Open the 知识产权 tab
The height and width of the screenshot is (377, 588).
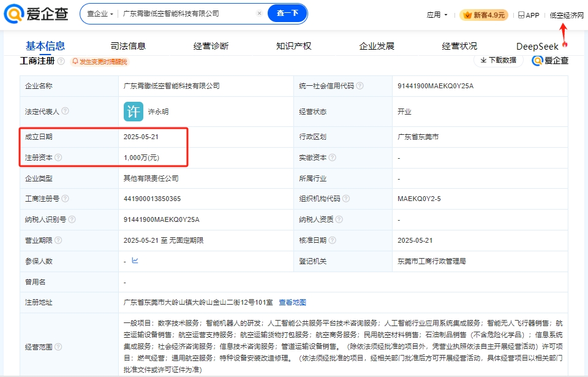coord(293,45)
